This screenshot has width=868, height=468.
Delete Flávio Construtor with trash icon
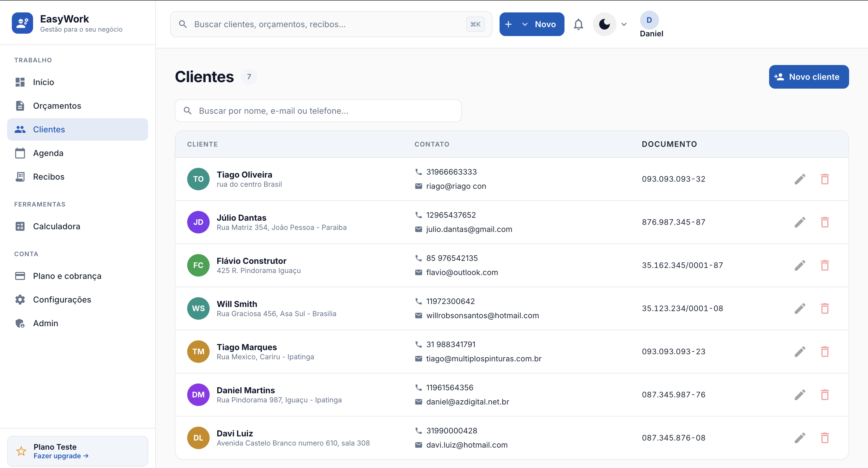825,265
